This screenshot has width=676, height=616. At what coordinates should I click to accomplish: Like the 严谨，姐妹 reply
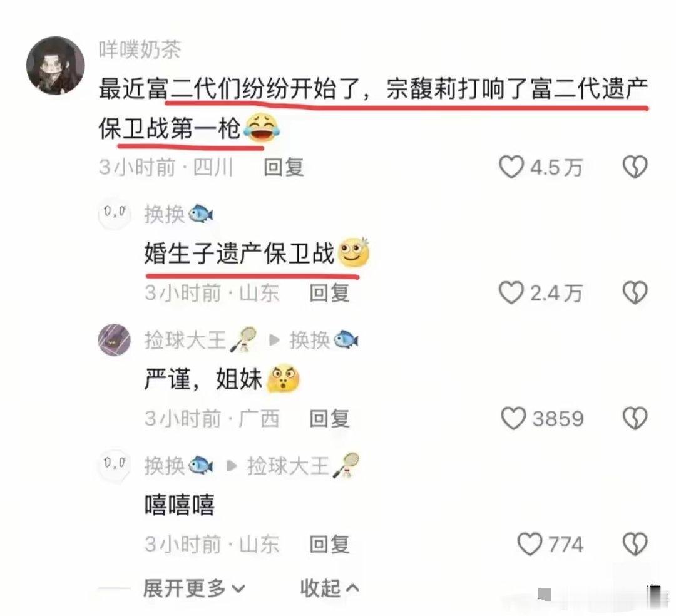tap(513, 419)
